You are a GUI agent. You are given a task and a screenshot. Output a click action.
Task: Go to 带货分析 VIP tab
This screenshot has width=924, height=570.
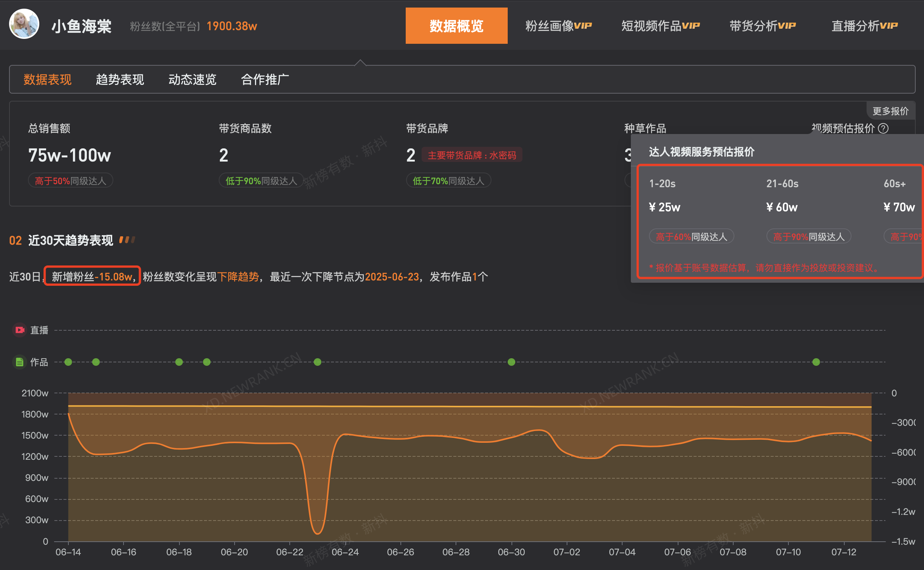(x=762, y=26)
